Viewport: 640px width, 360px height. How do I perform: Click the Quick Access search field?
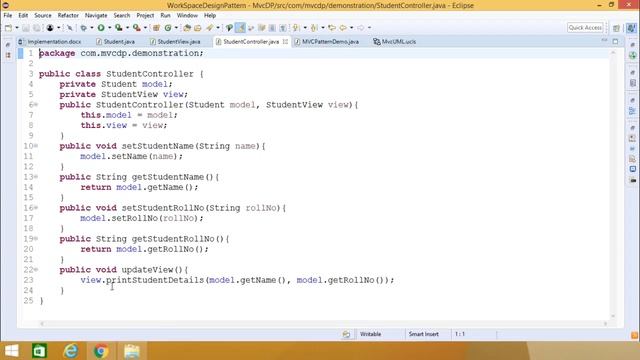click(x=585, y=28)
